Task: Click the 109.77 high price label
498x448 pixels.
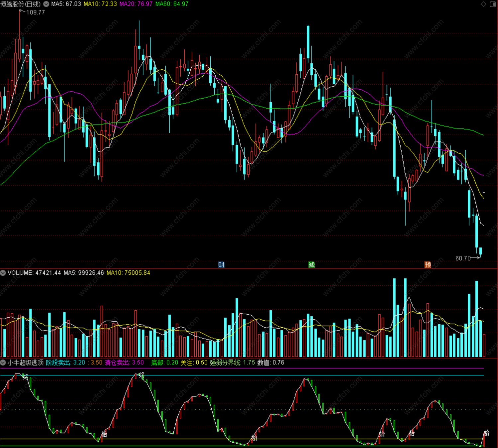Action: [35, 12]
